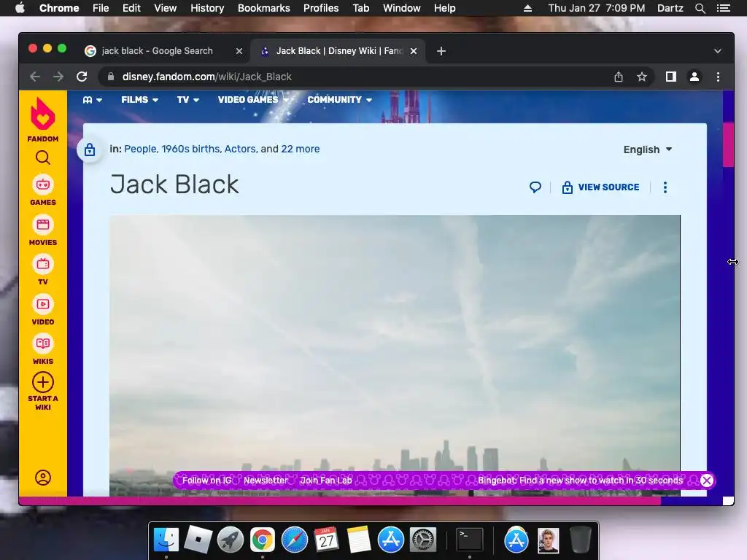Expand the Video Games navigation dropdown

point(253,99)
